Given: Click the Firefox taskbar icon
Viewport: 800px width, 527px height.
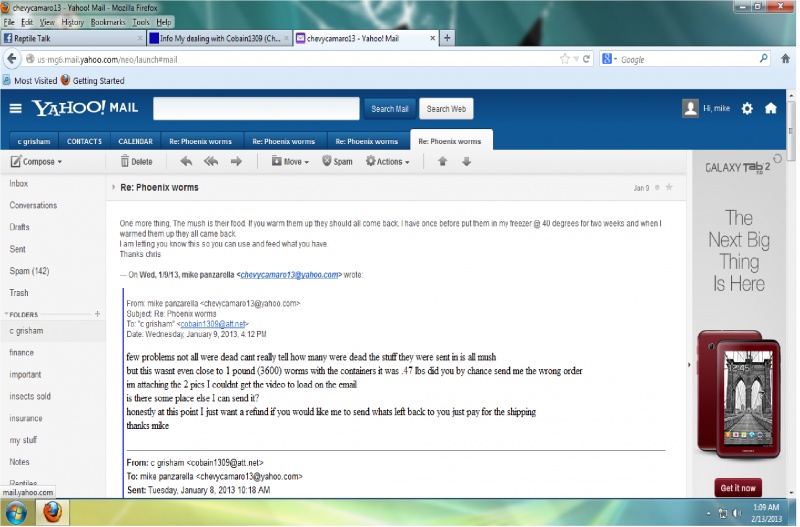Looking at the screenshot, I should (x=52, y=512).
